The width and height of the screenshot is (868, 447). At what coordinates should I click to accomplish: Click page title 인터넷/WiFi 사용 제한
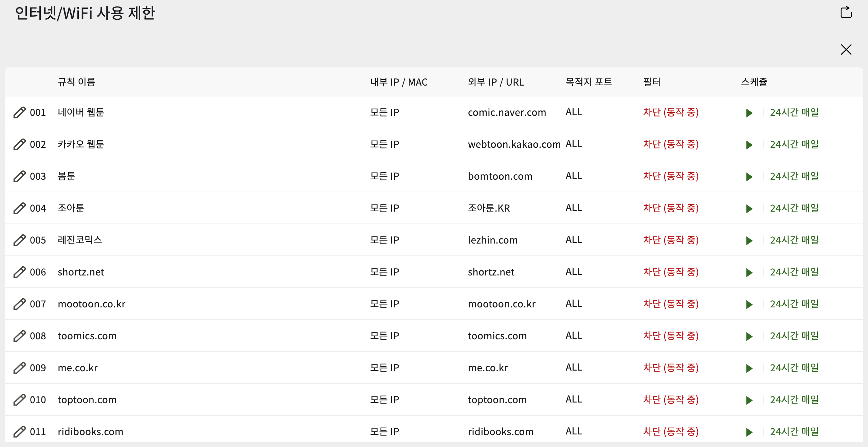(85, 13)
